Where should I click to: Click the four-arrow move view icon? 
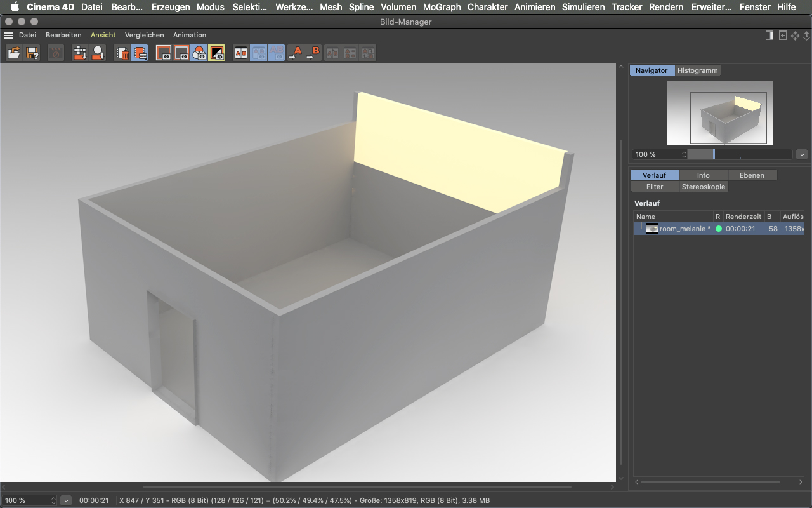(x=795, y=36)
